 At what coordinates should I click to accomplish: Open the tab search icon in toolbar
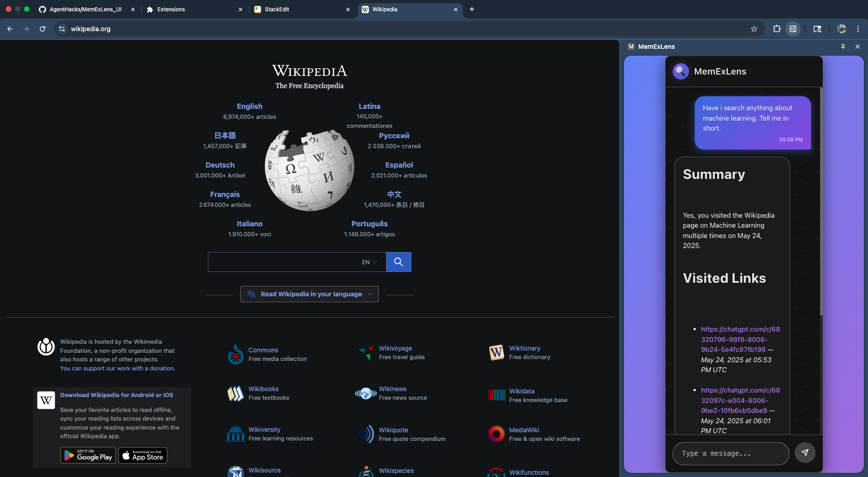point(817,29)
